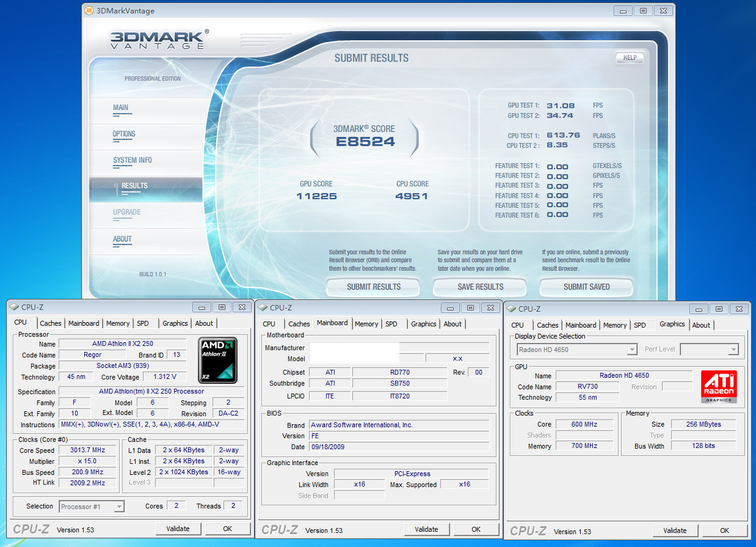Open OPTIONS in 3DMark sidebar
This screenshot has height=547, width=756.
tap(124, 134)
